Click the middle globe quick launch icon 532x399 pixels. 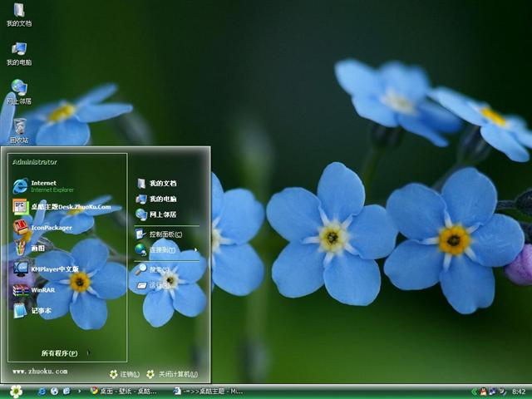coord(54,392)
